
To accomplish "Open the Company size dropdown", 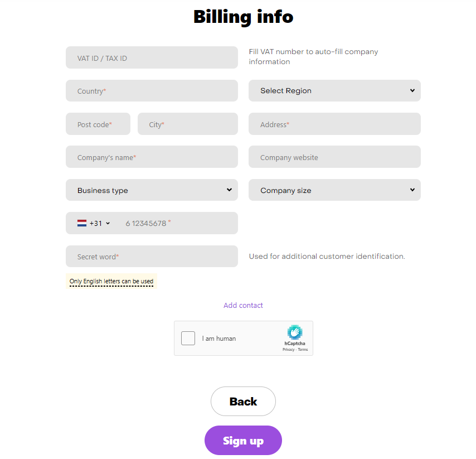I will click(334, 190).
